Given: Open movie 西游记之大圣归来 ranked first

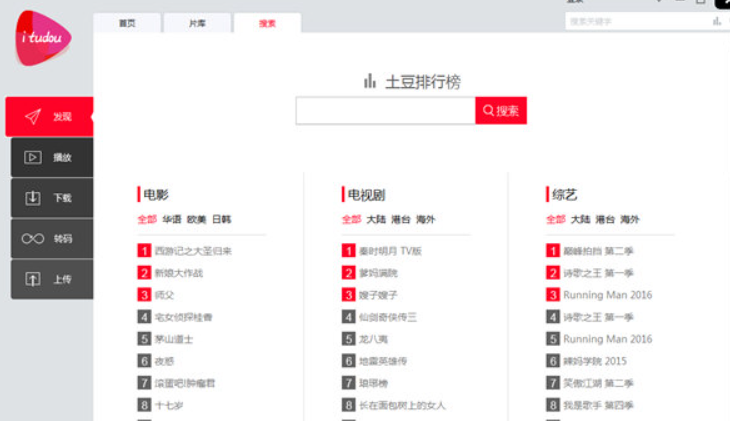Looking at the screenshot, I should [193, 251].
